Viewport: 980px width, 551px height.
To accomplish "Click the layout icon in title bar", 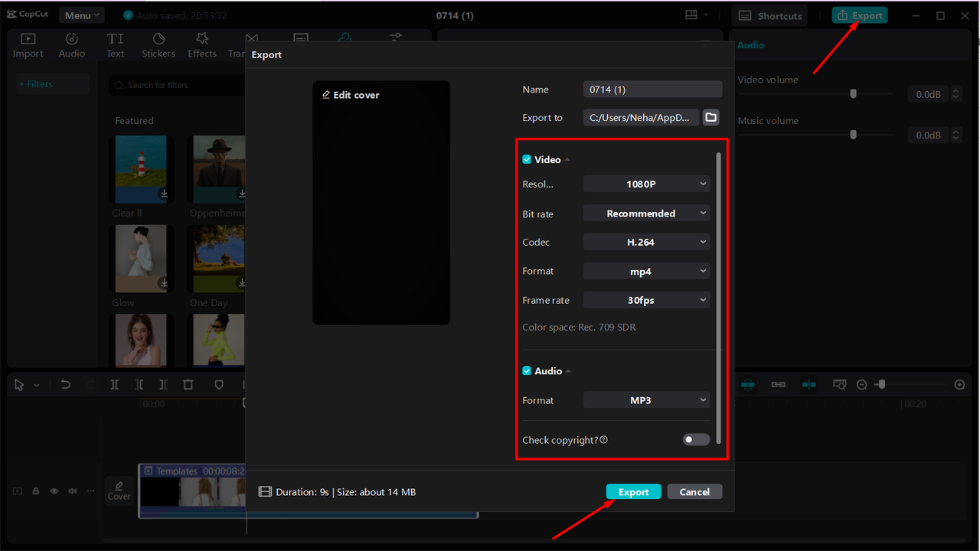I will point(691,15).
